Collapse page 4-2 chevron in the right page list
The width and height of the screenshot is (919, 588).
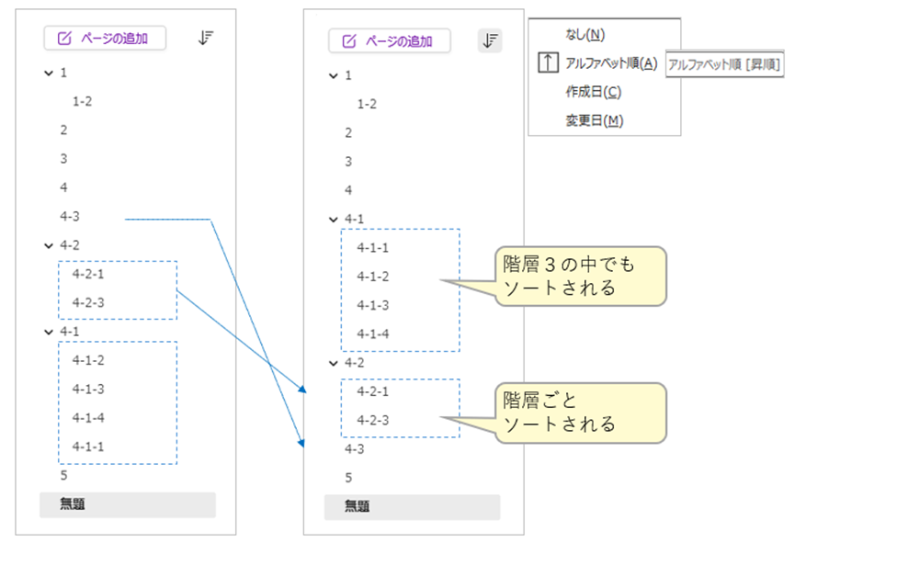tap(334, 363)
